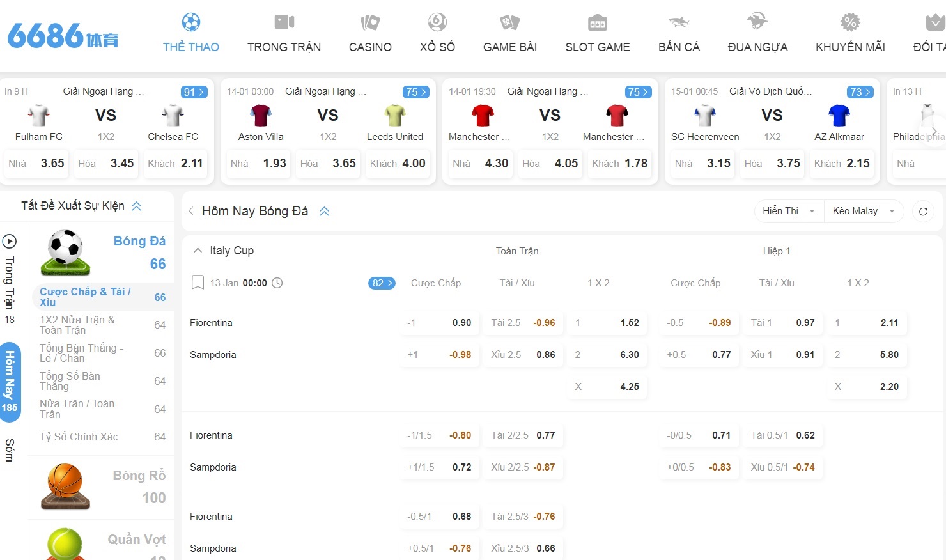This screenshot has height=560, width=946.
Task: Pick Sampdoria +0/0.5 first-half odds -0.83
Action: coord(699,467)
